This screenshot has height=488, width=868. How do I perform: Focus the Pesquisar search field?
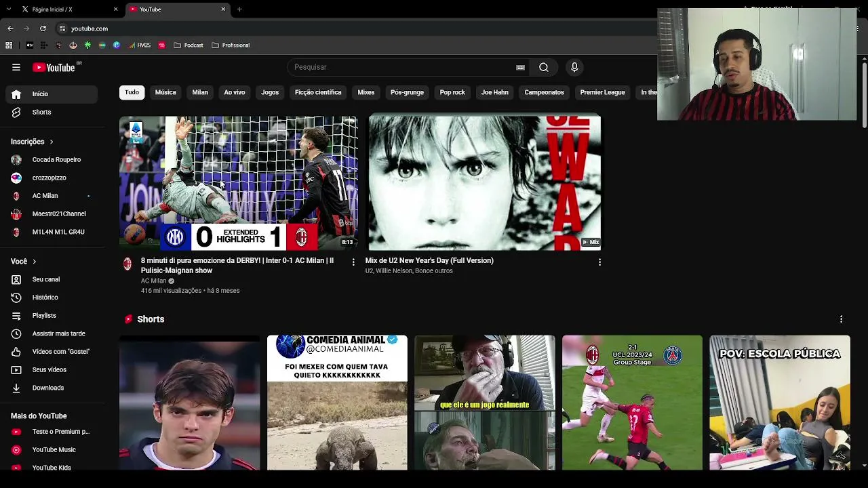401,67
